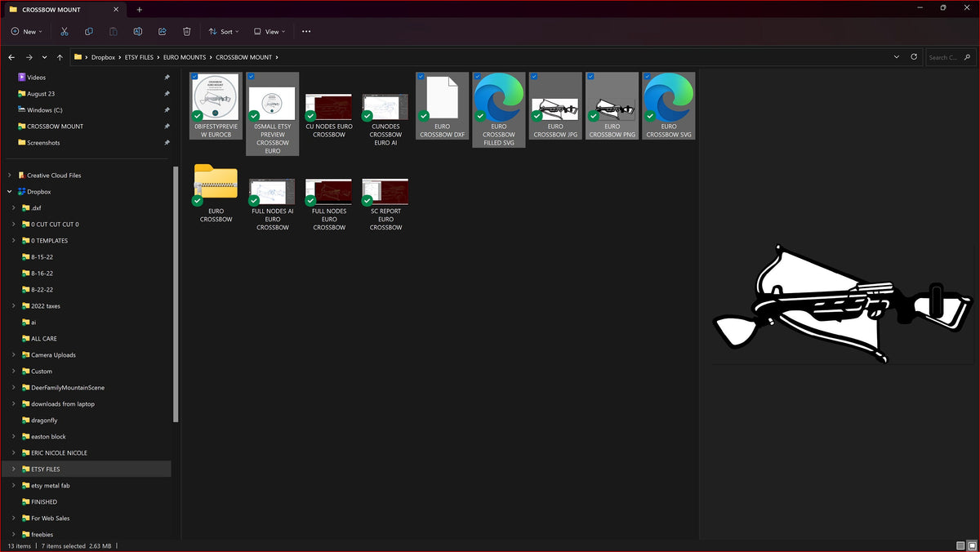This screenshot has height=552, width=980.
Task: Open the New dropdown menu
Action: 26,31
